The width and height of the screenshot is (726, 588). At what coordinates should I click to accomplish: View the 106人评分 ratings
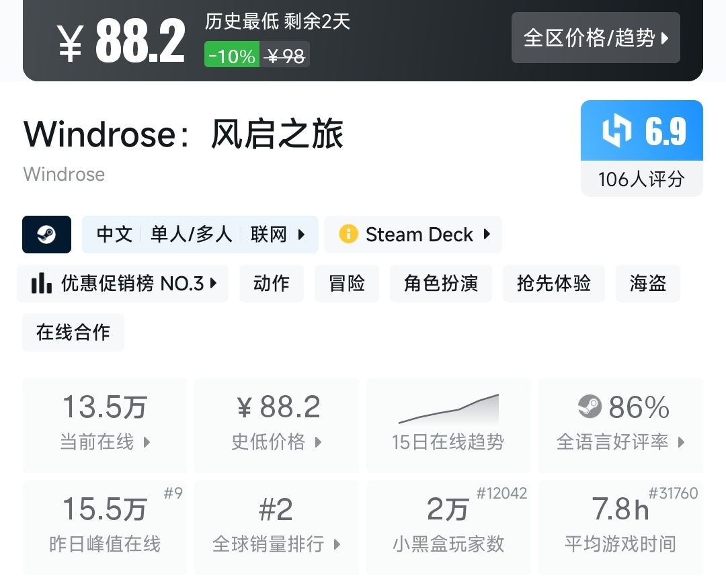click(641, 179)
